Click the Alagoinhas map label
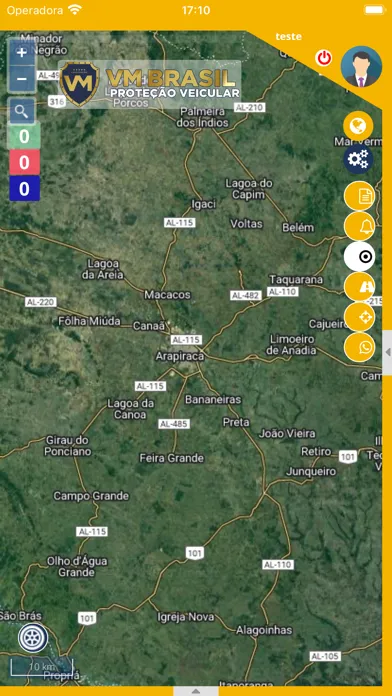392x696 pixels. [x=264, y=630]
